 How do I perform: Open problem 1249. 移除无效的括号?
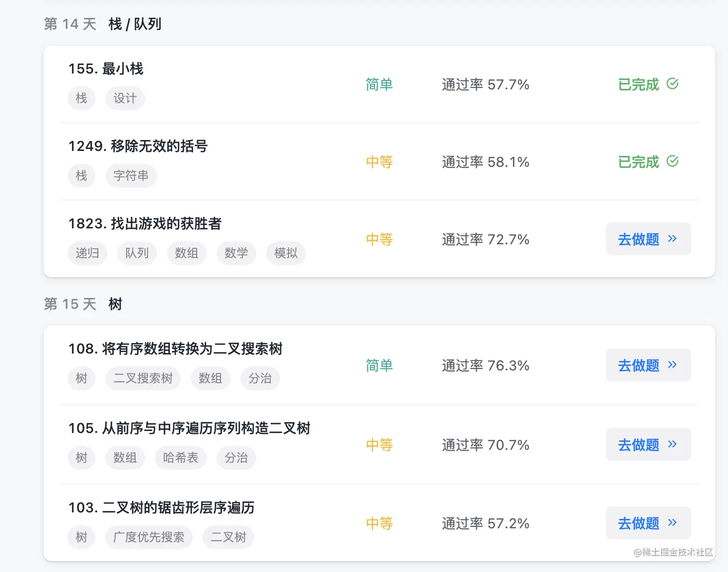[138, 146]
